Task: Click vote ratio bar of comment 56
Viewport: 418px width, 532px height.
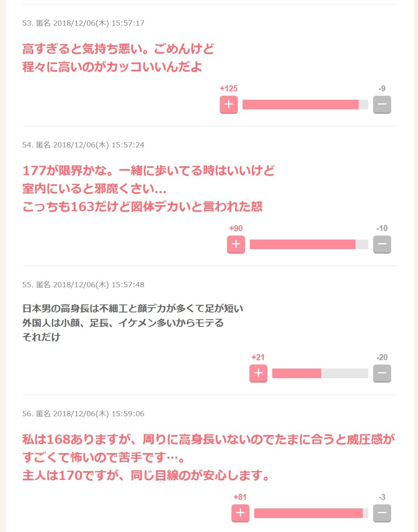Action: point(311,513)
